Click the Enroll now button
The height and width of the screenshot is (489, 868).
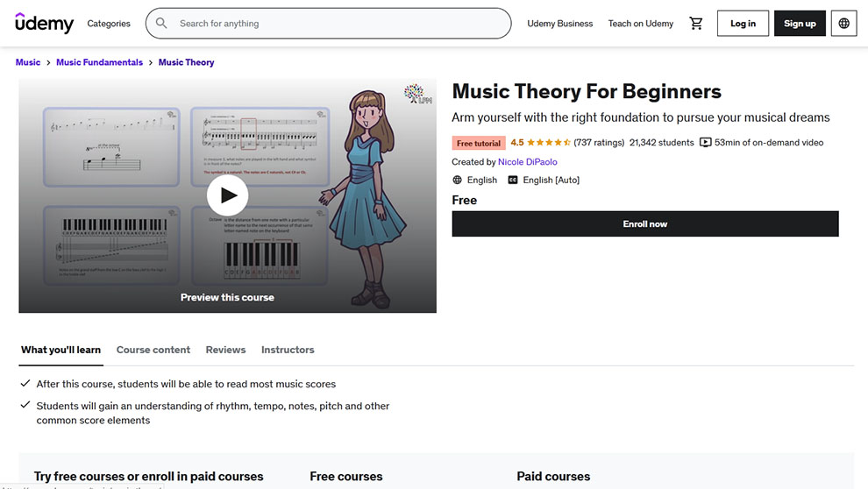pyautogui.click(x=645, y=224)
